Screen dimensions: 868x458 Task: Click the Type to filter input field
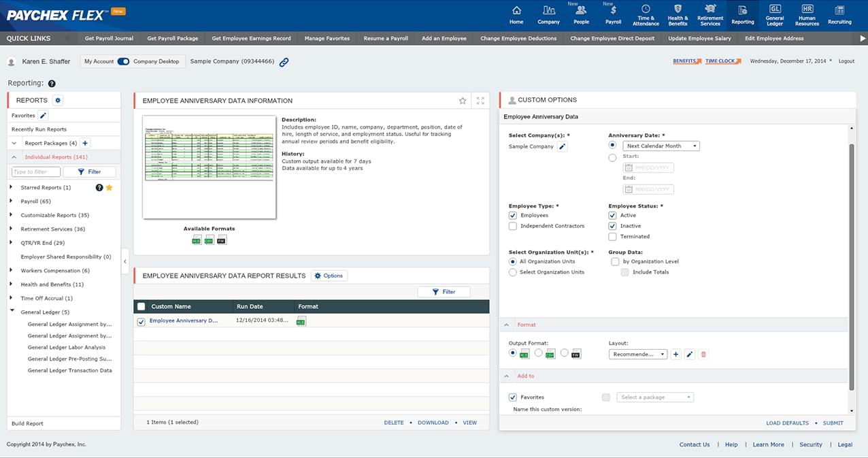(x=35, y=172)
